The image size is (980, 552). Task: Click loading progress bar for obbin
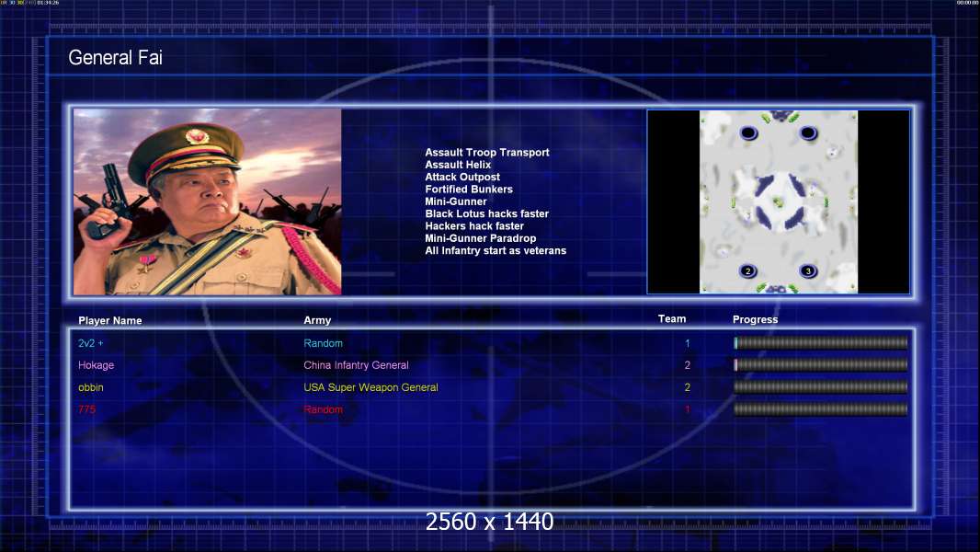(x=821, y=387)
